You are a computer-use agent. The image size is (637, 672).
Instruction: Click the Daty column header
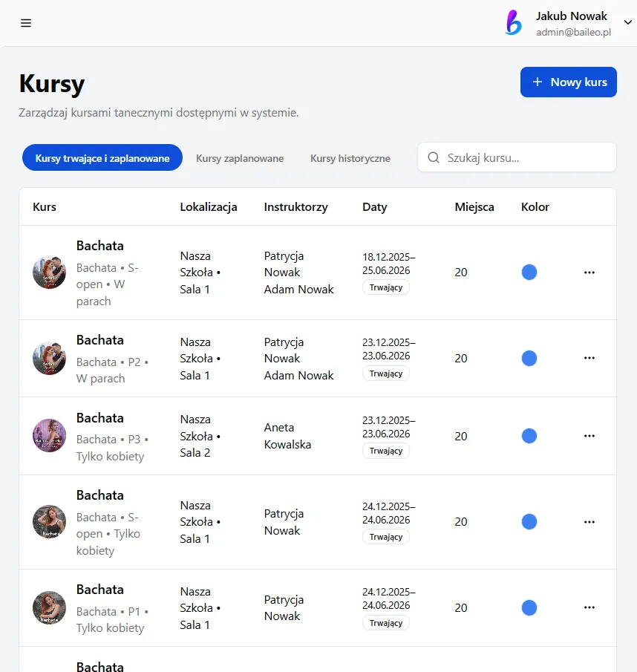pyautogui.click(x=374, y=207)
